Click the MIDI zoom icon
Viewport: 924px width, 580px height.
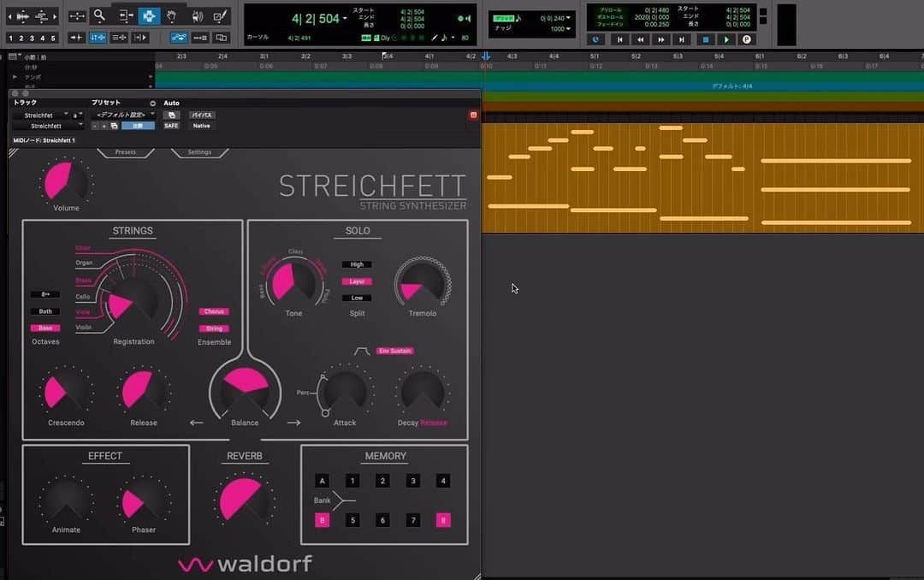click(x=42, y=16)
